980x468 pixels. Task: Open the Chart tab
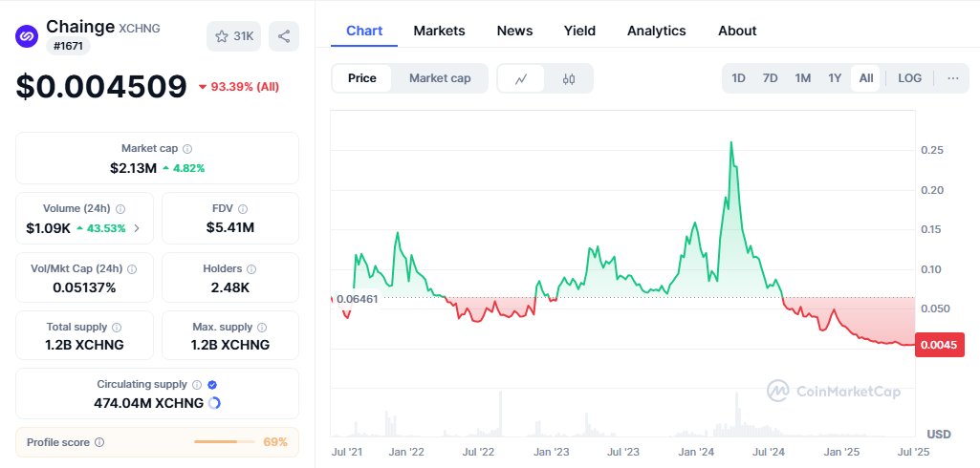[364, 31]
